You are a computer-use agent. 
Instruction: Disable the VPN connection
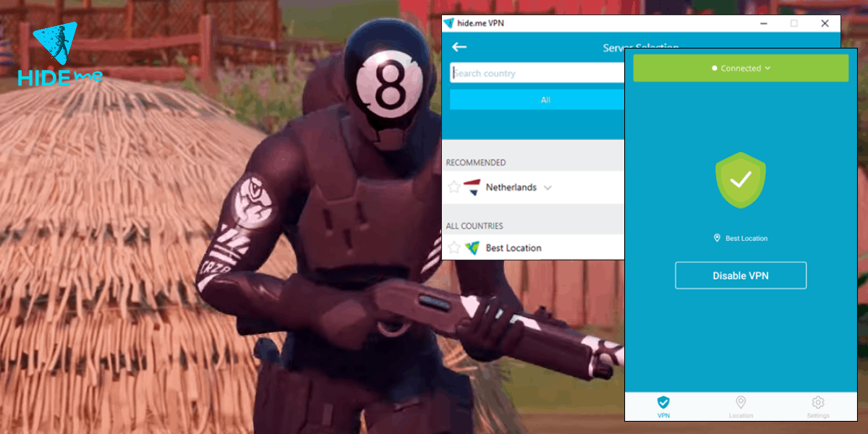(741, 276)
